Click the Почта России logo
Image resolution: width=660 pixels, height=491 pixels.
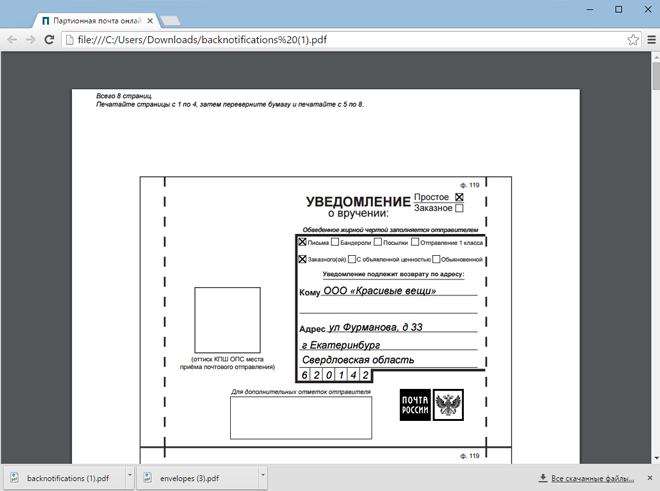click(x=415, y=405)
